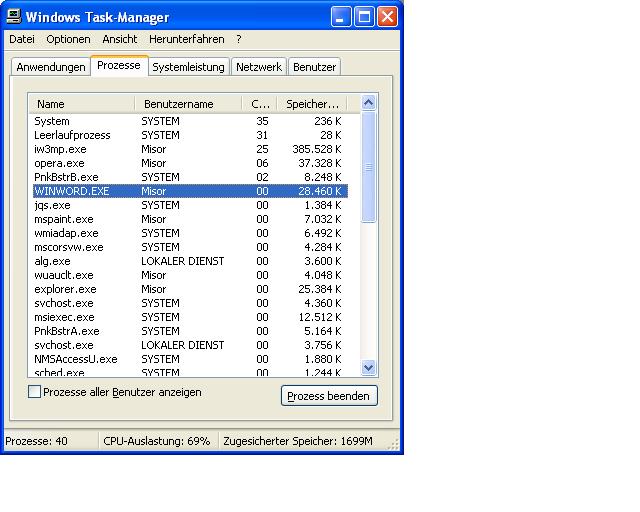Select the mspaint.exe process

[190, 219]
